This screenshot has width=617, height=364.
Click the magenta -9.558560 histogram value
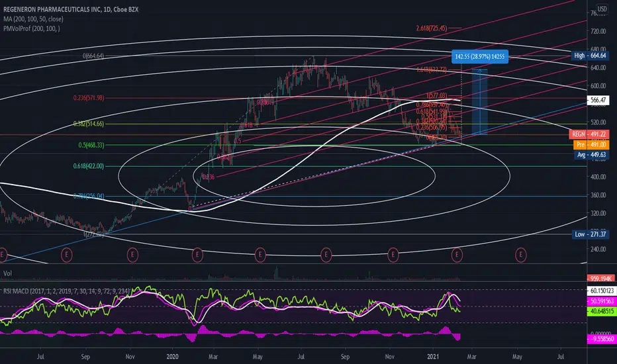(601, 339)
